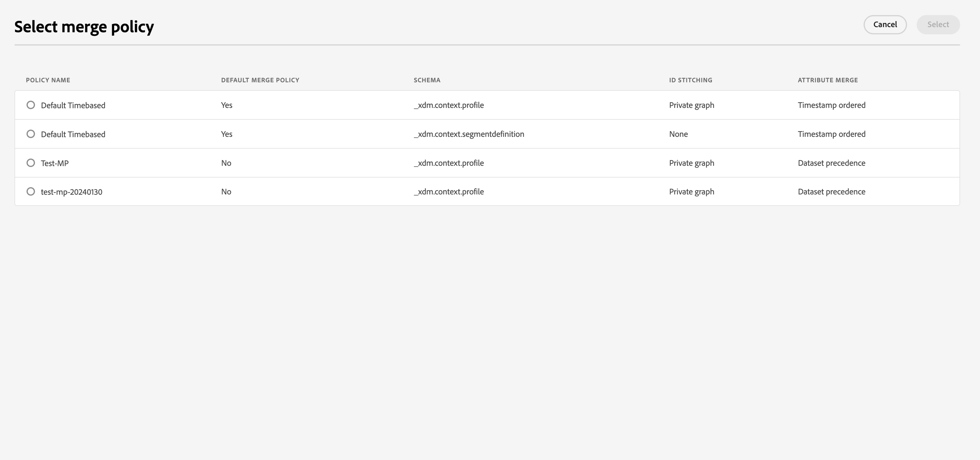Click the No value in the Test-MP row

(226, 163)
